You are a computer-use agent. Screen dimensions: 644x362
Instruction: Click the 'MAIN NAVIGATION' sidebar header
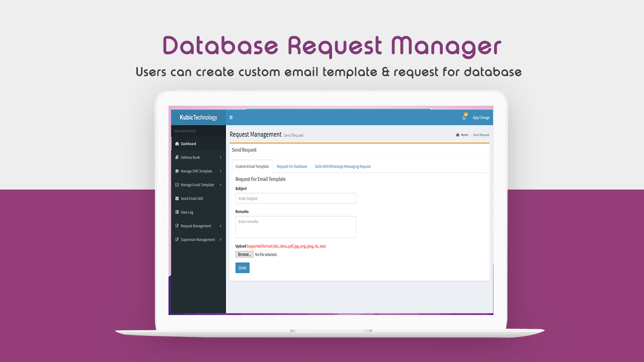(186, 131)
